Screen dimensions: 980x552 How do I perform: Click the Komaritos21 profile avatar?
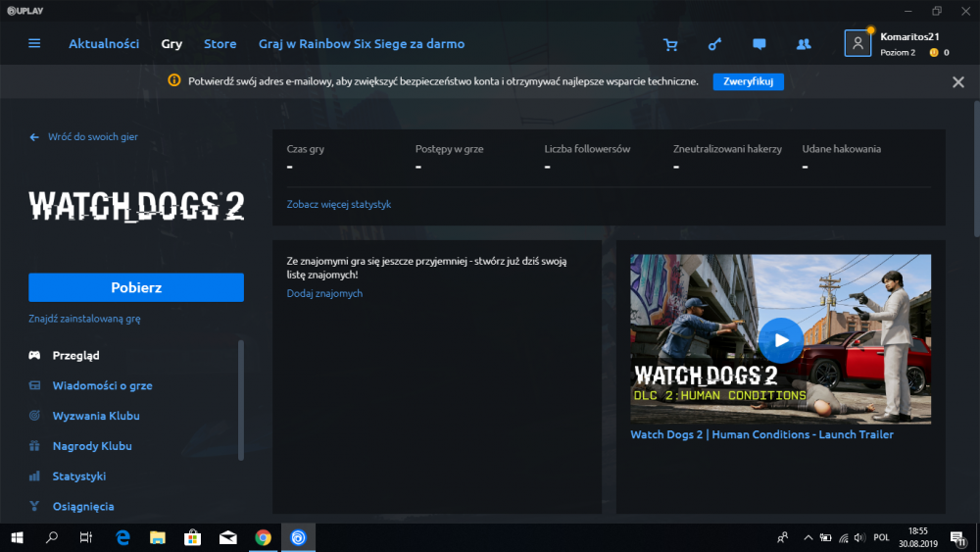(x=857, y=44)
